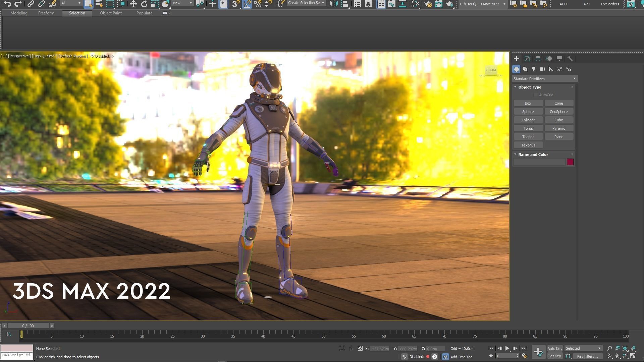The height and width of the screenshot is (362, 644).
Task: Open the Selected key mode dropdown
Action: pyautogui.click(x=583, y=348)
